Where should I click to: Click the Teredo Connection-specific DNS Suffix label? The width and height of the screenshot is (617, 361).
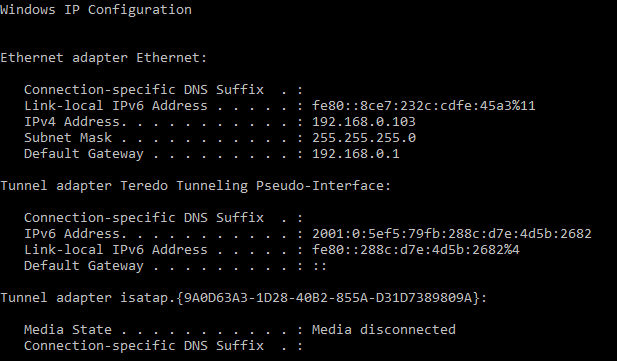[x=144, y=218]
